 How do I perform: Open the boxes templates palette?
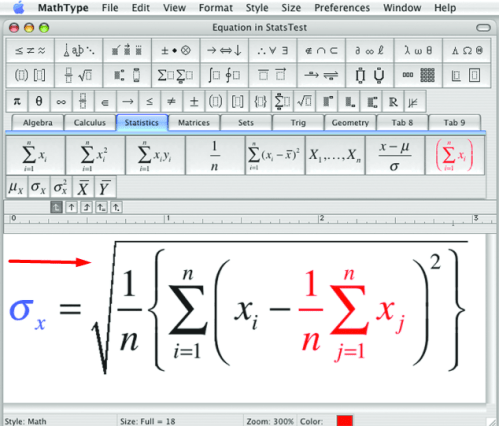point(467,75)
